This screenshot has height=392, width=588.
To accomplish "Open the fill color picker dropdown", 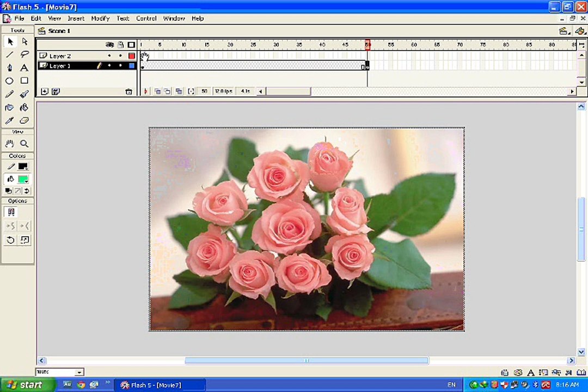I will pos(23,179).
